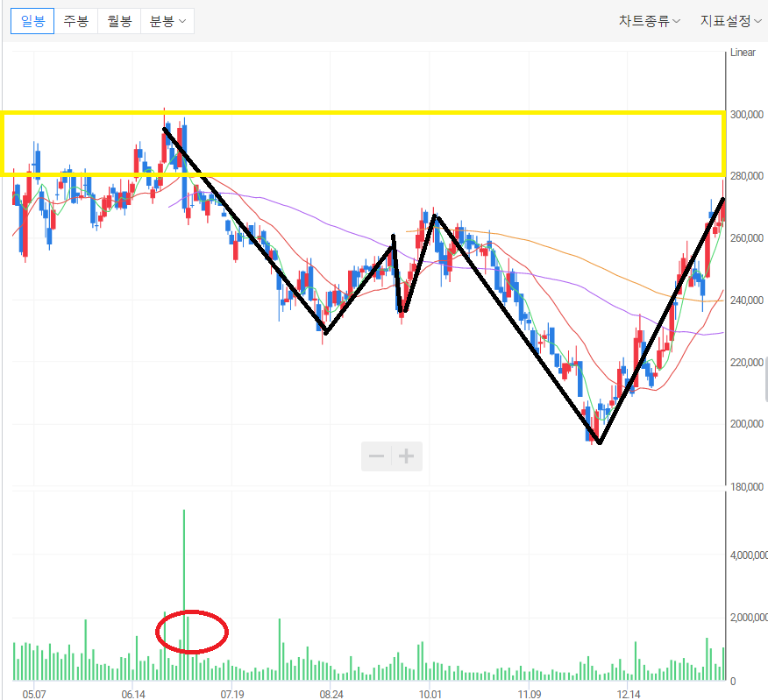Click the 200,000 price axis label
Viewport: 768px width, 700px height.
[746, 424]
